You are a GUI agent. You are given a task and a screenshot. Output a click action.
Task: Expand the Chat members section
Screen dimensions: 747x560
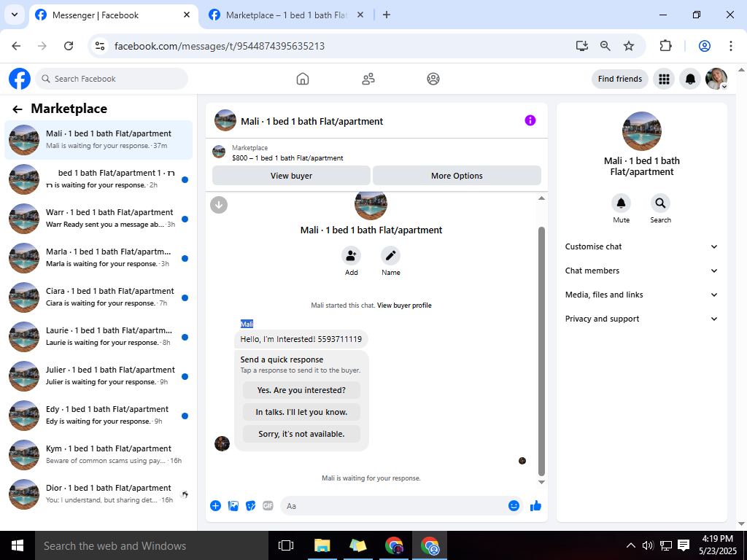click(x=641, y=271)
